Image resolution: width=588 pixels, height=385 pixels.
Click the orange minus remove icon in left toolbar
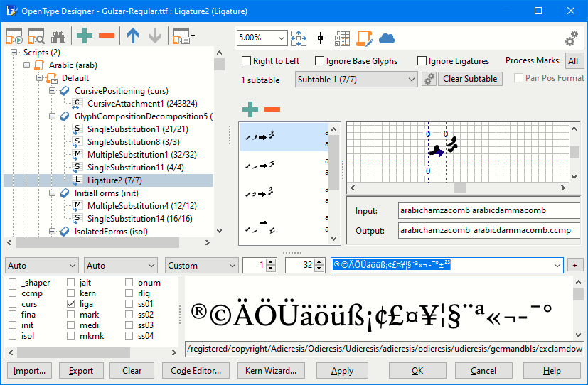point(107,36)
